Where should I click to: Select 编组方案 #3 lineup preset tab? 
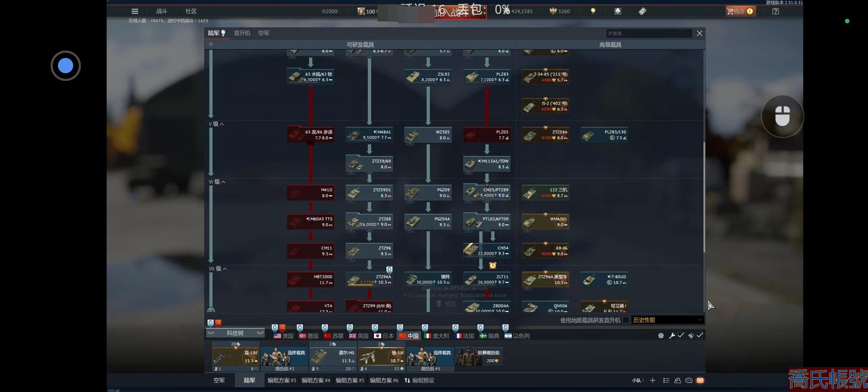pyautogui.click(x=281, y=380)
